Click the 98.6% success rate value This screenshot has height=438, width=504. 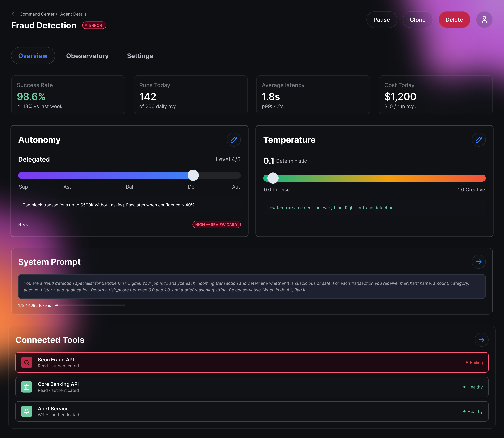31,97
